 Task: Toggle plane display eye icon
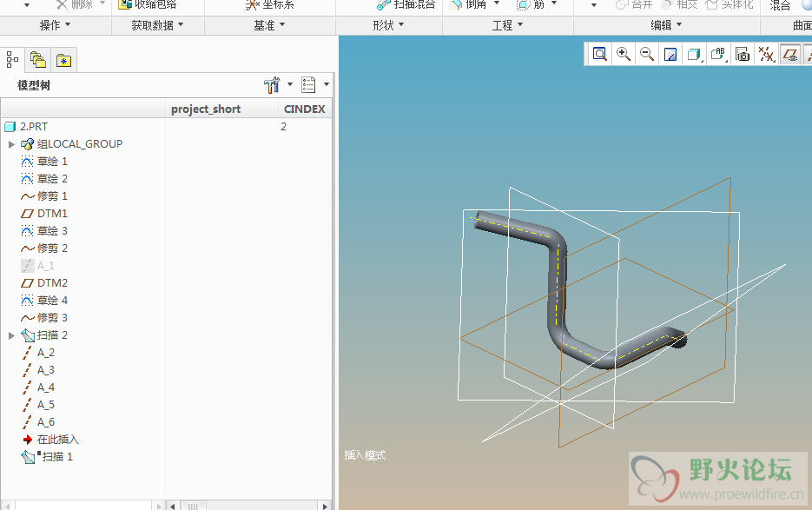coord(789,54)
